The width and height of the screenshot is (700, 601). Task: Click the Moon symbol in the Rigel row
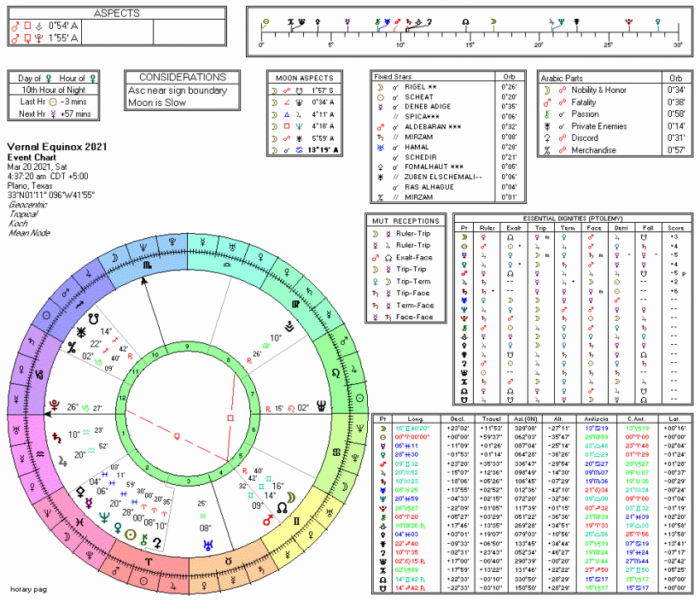point(379,87)
